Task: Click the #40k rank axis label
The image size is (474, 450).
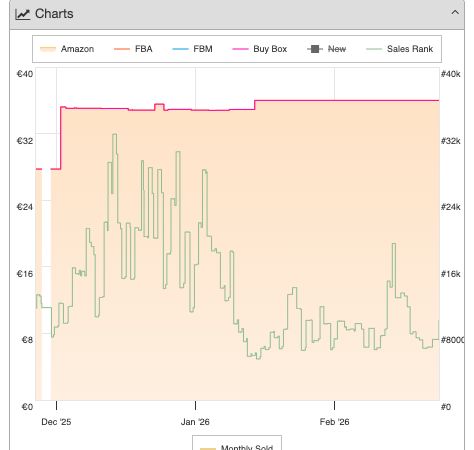Action: 451,74
